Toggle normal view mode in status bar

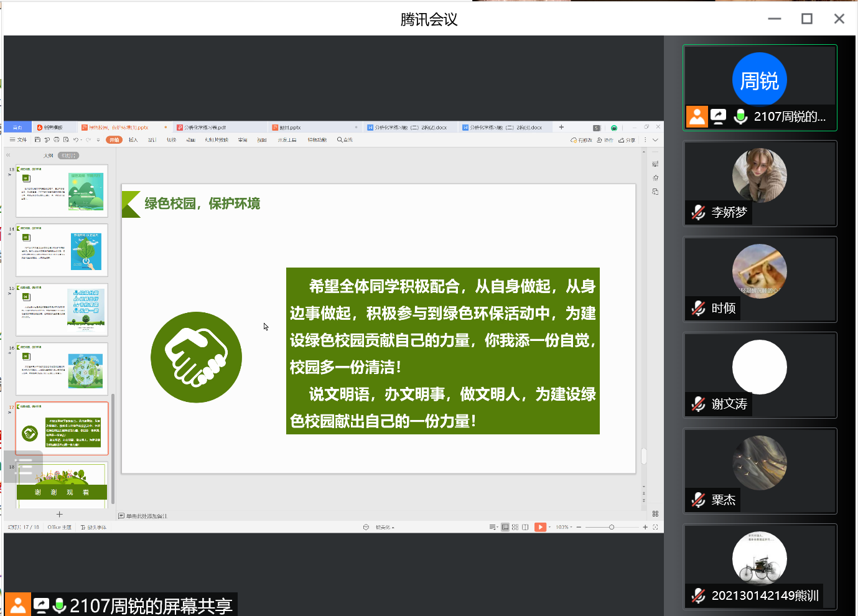click(505, 527)
